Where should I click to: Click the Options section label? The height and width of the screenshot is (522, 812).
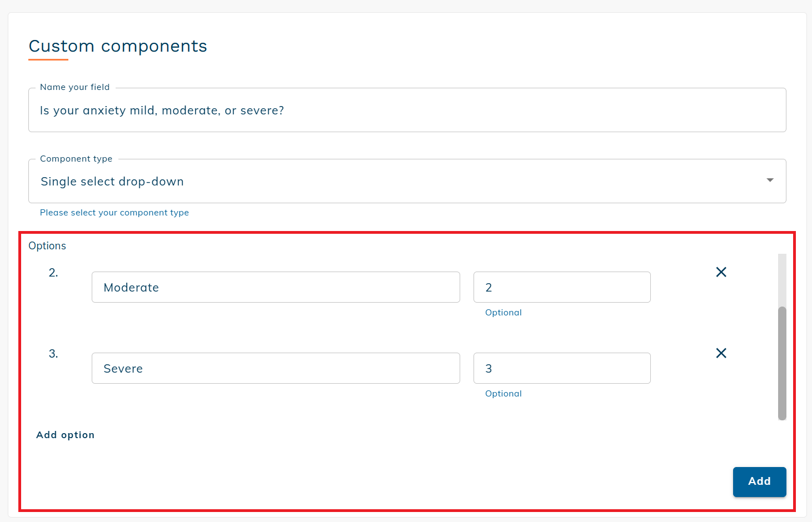(x=47, y=246)
